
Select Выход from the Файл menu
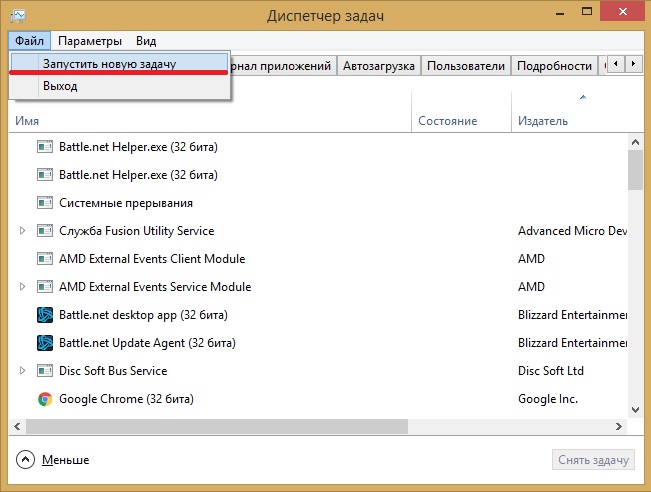click(119, 86)
